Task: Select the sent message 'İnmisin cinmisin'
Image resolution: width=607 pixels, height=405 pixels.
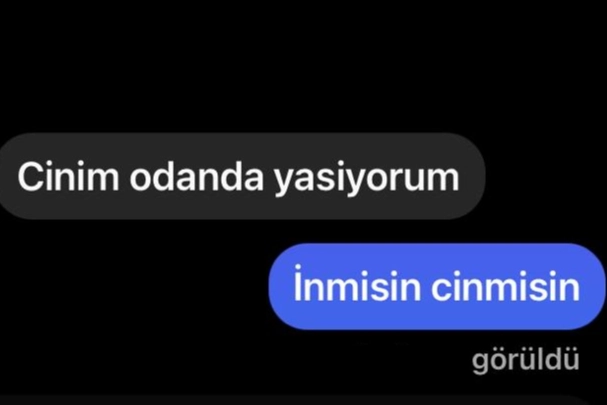Action: [437, 287]
